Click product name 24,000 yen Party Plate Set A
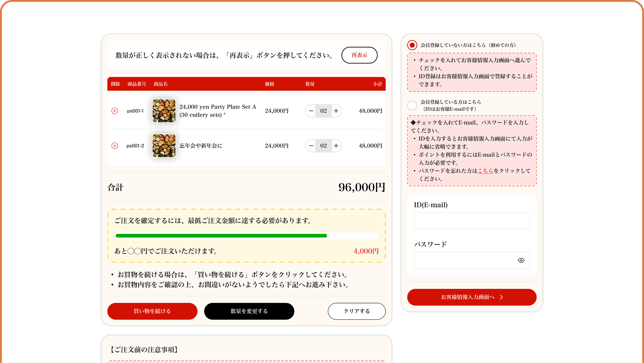 [x=218, y=111]
